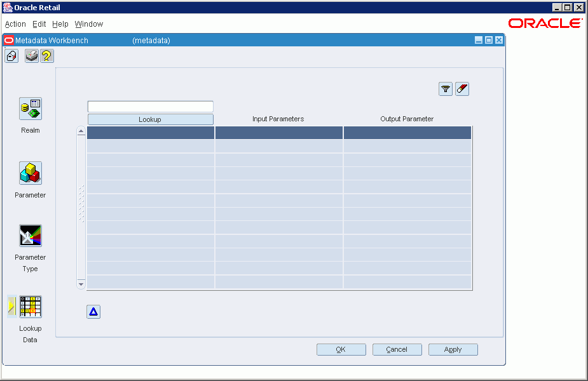
Task: Click the Parameter Type sidebar label
Action: (x=30, y=263)
